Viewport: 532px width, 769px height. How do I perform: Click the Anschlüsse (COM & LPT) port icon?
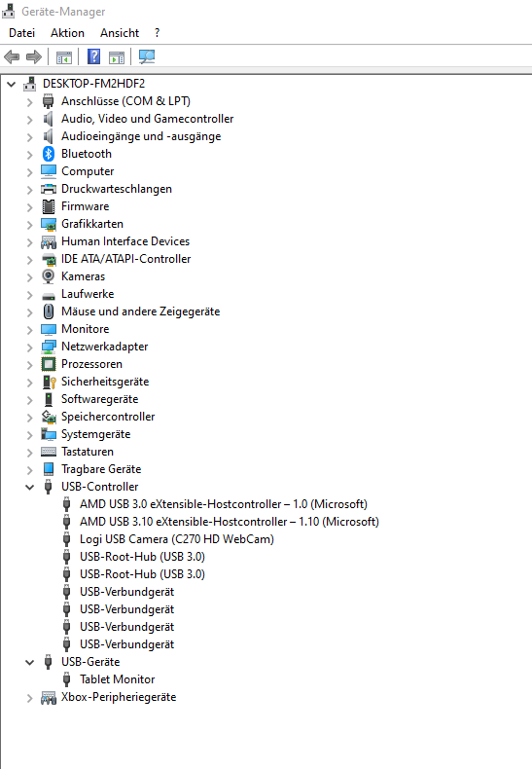tap(48, 101)
